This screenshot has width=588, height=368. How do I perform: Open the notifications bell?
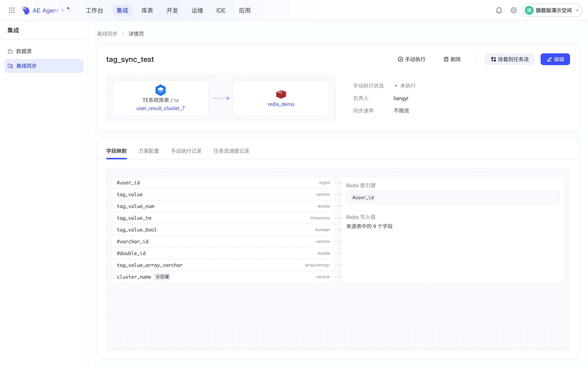[499, 10]
